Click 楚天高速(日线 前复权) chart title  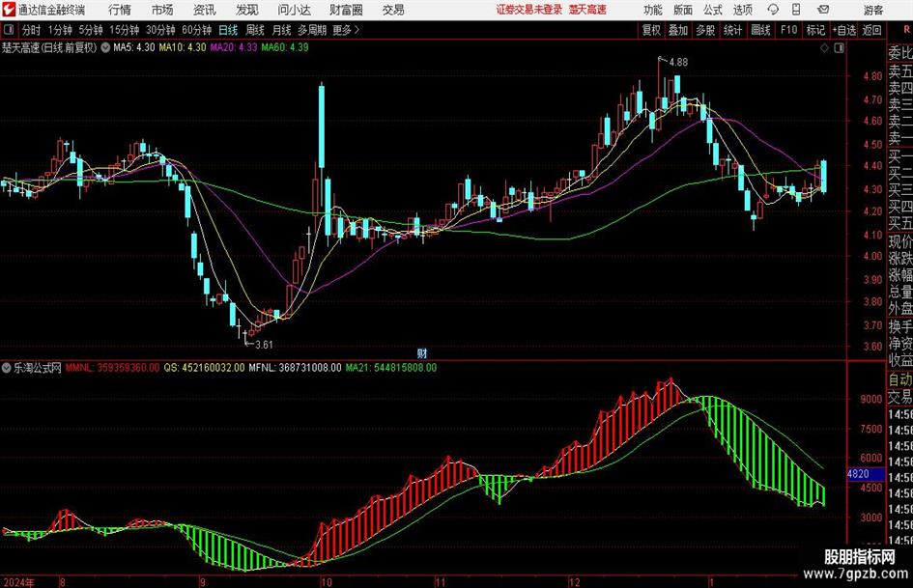[49, 47]
